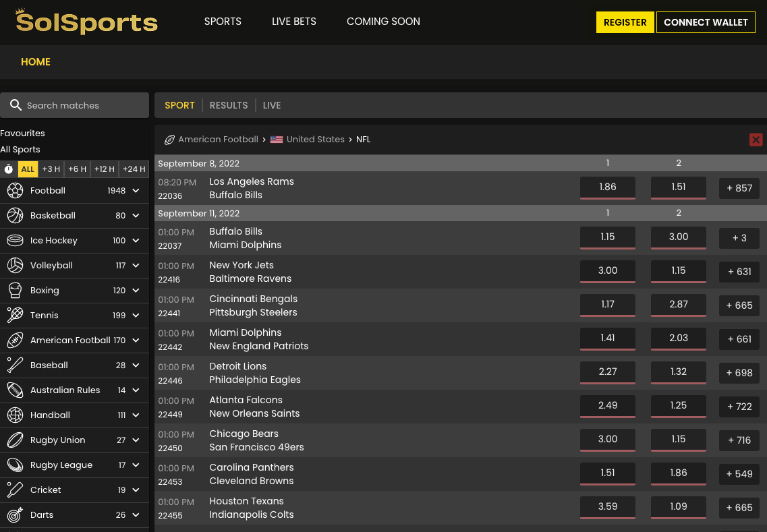Filter matches by +6 H
This screenshot has width=767, height=532.
78,169
